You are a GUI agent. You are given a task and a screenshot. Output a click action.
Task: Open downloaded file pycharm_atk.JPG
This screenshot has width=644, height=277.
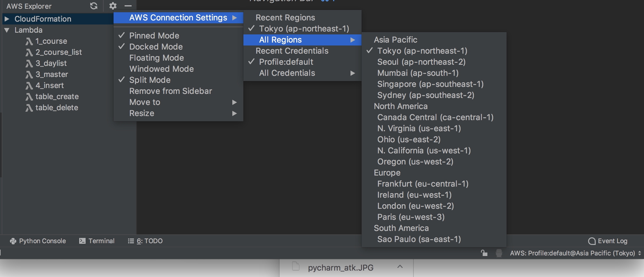341,268
